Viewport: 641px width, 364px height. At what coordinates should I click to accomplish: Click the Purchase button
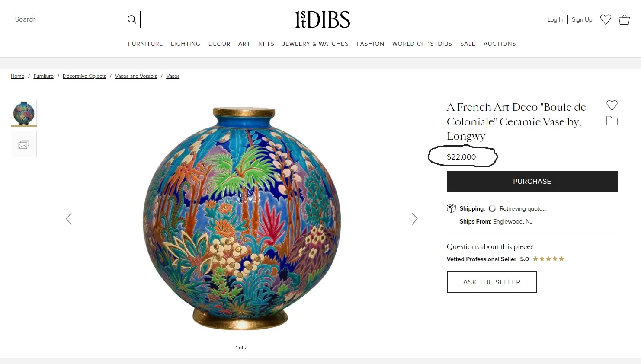pos(532,182)
